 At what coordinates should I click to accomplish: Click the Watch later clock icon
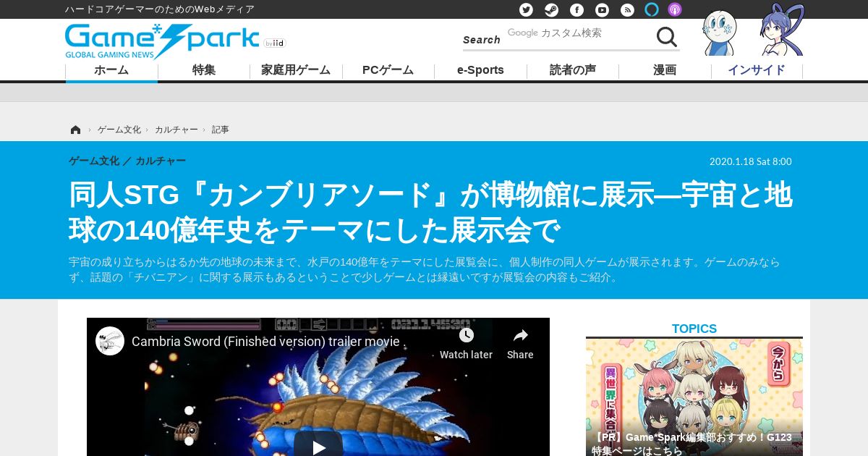pos(466,335)
